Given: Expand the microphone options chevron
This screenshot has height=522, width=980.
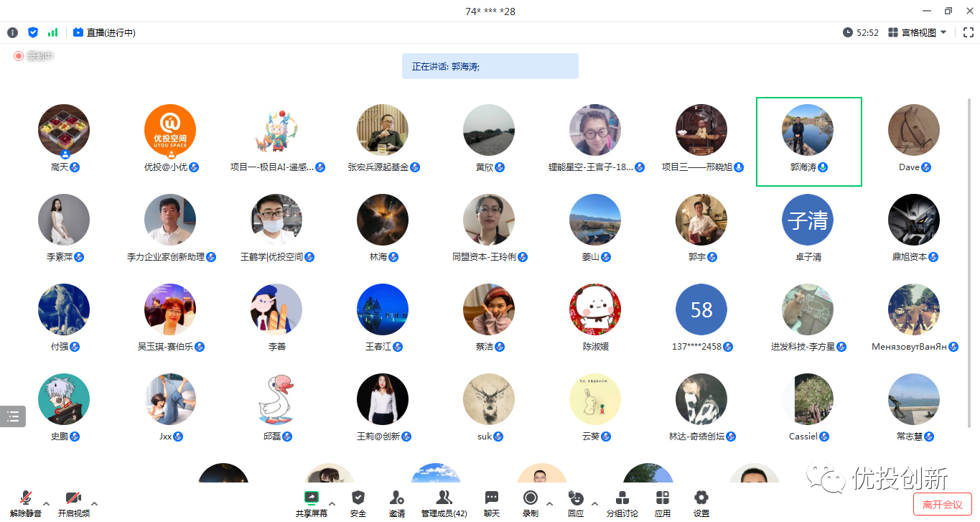Looking at the screenshot, I should tap(45, 503).
